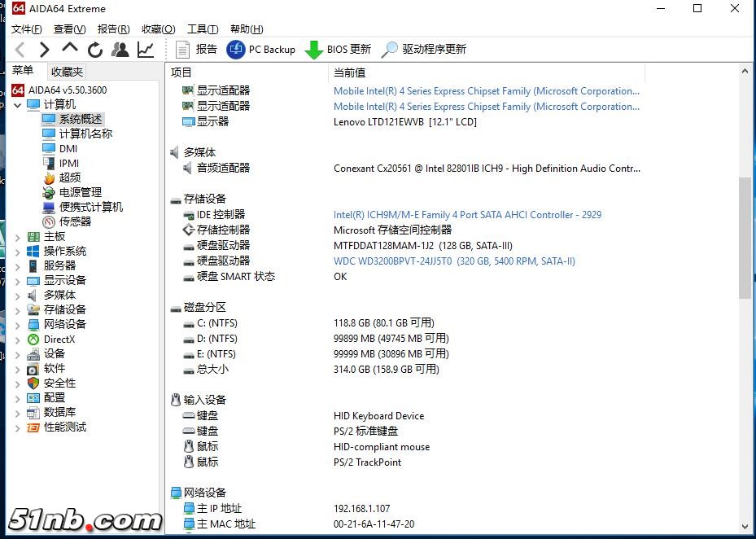Open 驱动程序更新 driver update
The height and width of the screenshot is (539, 756).
[423, 50]
